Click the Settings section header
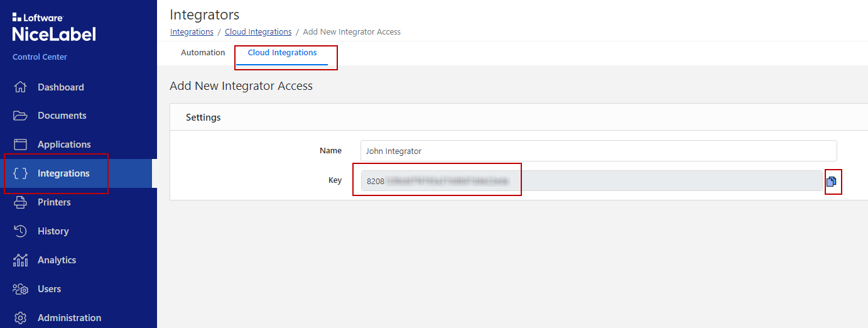868x328 pixels. click(x=203, y=118)
